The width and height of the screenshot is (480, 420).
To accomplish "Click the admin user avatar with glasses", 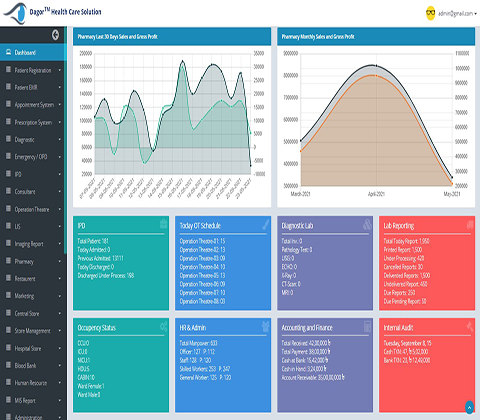I will tap(431, 13).
